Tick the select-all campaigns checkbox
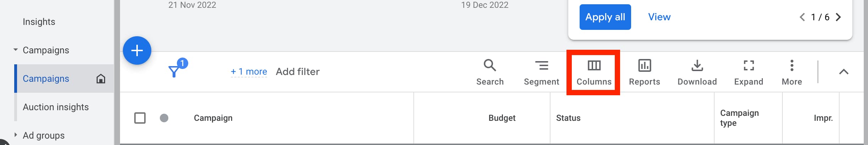Image resolution: width=868 pixels, height=145 pixels. pos(140,118)
